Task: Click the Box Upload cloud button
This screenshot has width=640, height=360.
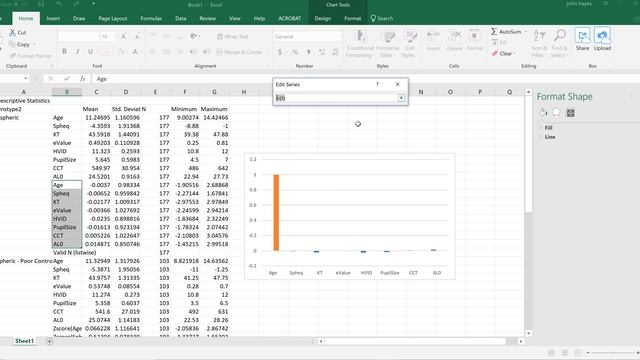Action: coord(602,39)
